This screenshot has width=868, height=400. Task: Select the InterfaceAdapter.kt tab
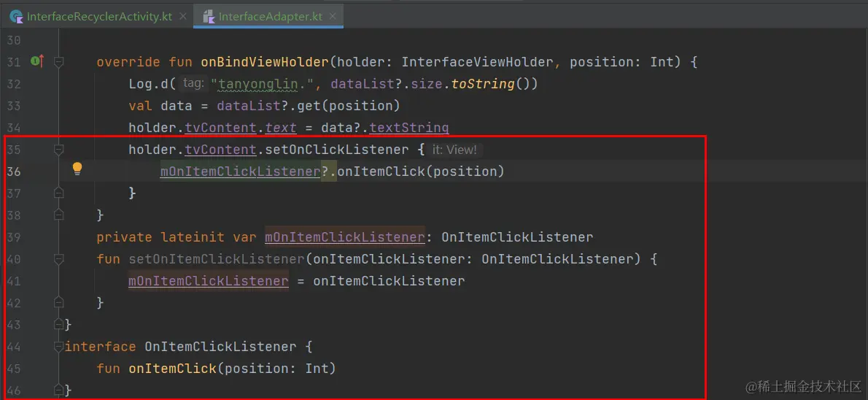tap(268, 17)
